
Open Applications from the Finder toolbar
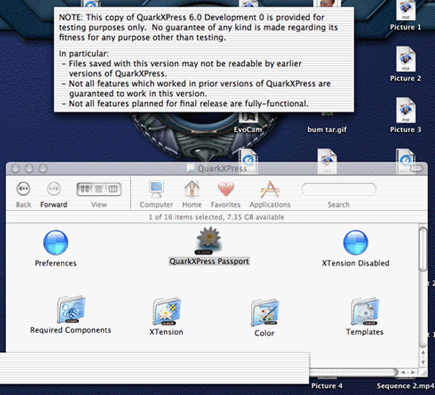coord(270,194)
